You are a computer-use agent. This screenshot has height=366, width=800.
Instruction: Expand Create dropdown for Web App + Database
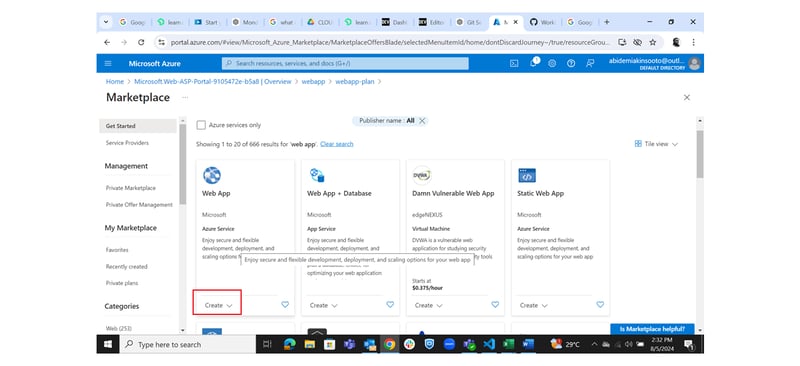[x=323, y=305]
